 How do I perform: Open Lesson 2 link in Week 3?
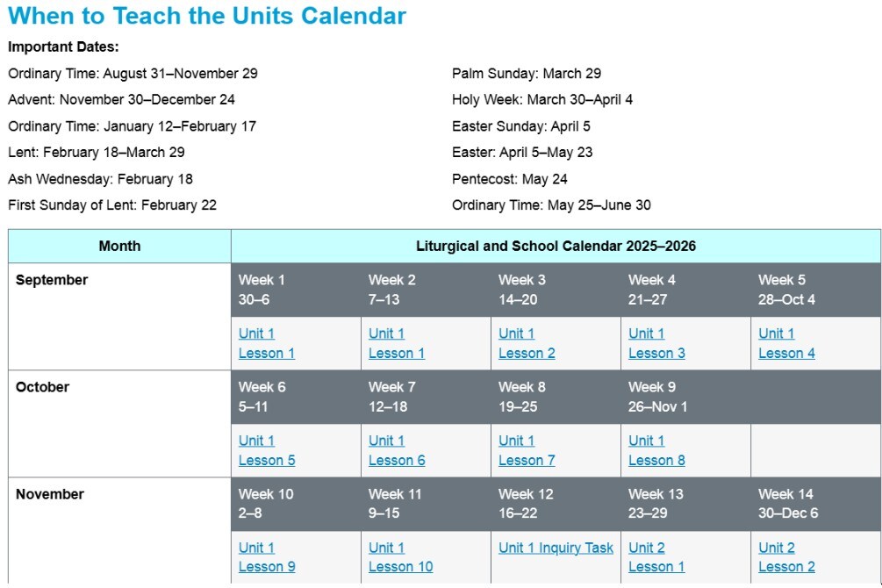click(x=527, y=353)
